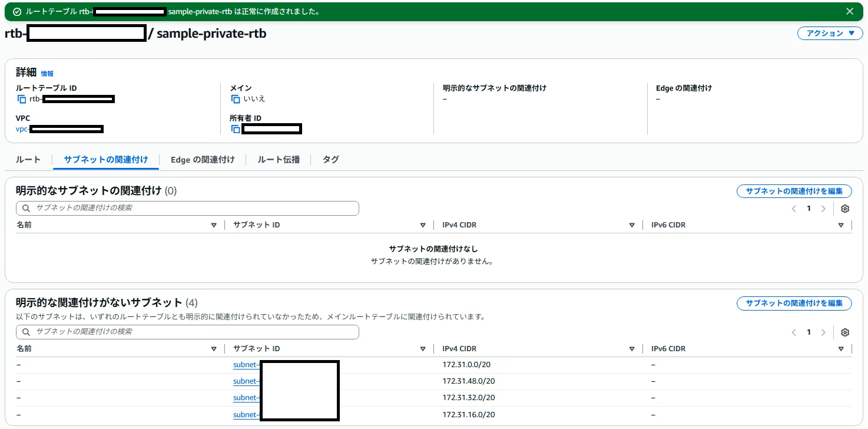Copy the owner ID (所有者 ID)
The height and width of the screenshot is (429, 868).
point(235,128)
